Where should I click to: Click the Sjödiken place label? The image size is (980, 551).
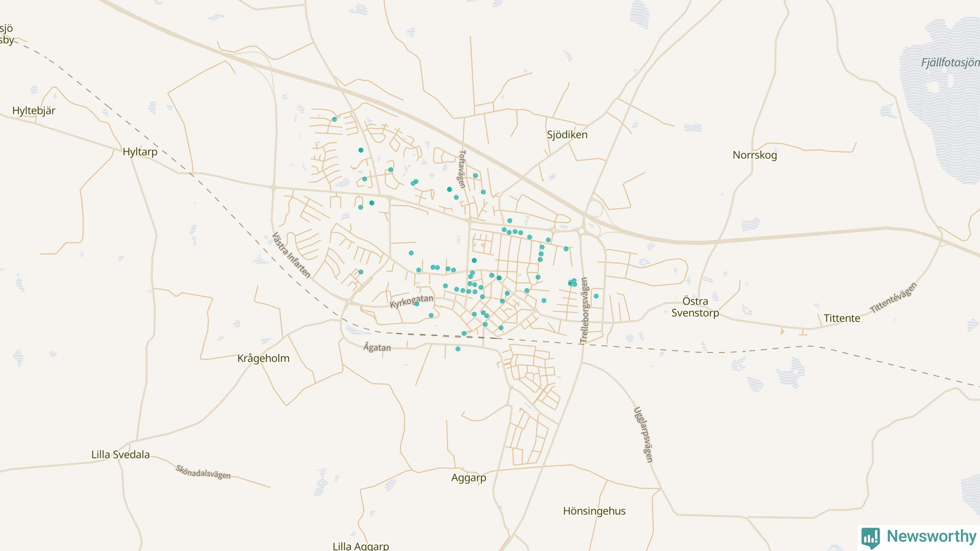pyautogui.click(x=567, y=135)
